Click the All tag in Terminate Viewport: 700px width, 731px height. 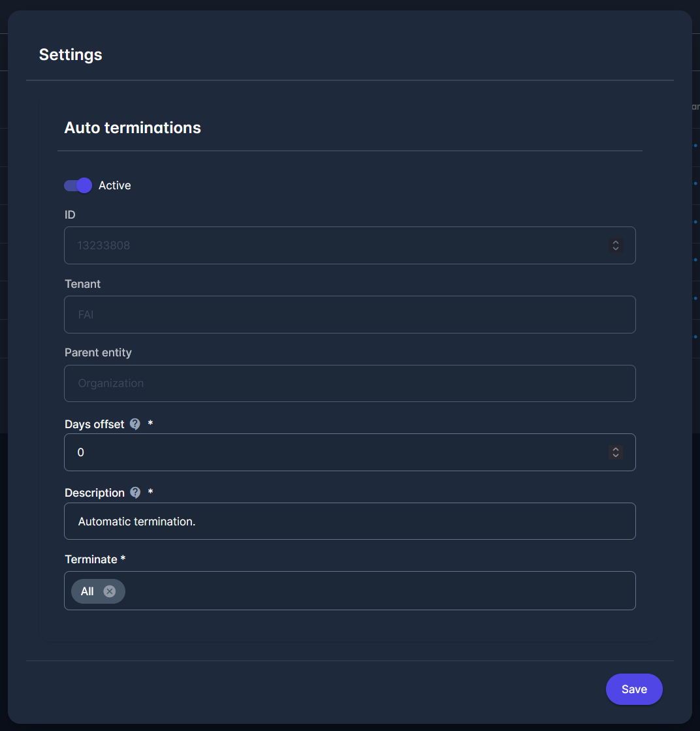click(x=87, y=591)
